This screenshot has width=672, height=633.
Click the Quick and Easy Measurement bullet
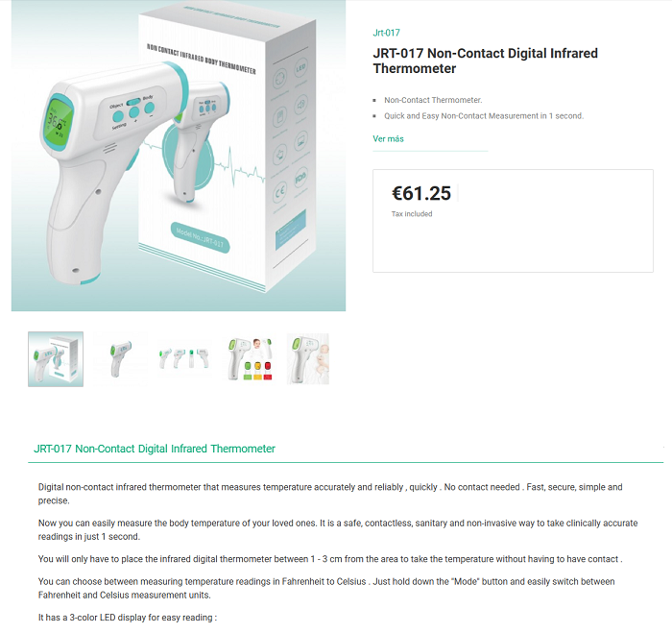click(x=484, y=116)
